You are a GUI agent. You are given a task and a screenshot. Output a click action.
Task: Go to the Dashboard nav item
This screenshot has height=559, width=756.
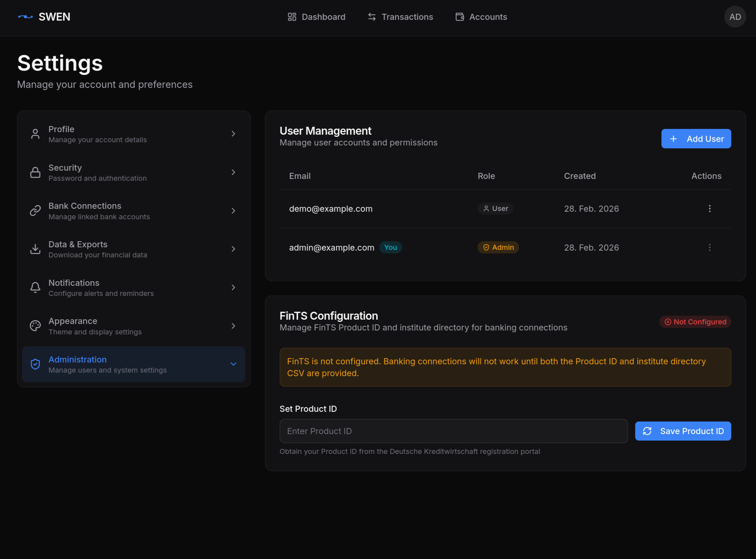click(x=316, y=17)
